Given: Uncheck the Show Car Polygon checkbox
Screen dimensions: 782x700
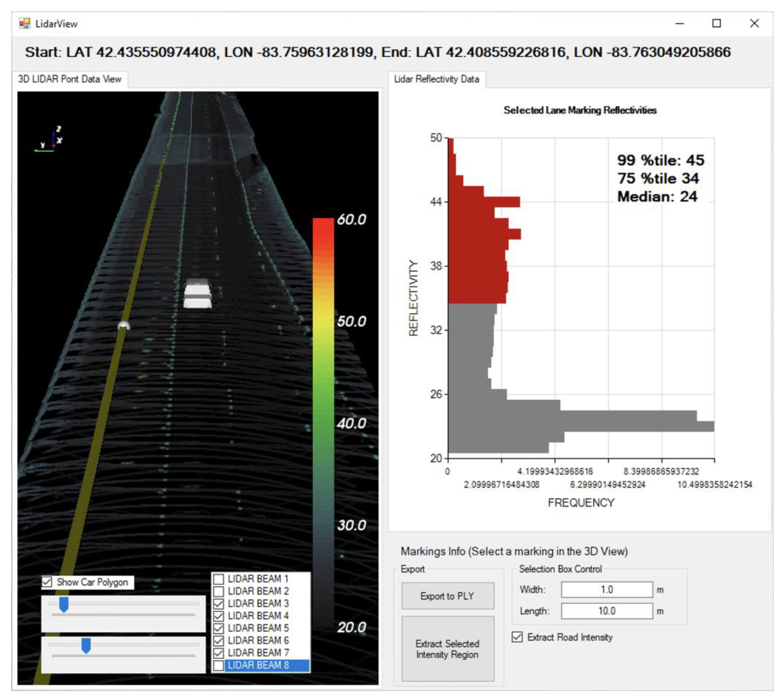Looking at the screenshot, I should pyautogui.click(x=47, y=582).
